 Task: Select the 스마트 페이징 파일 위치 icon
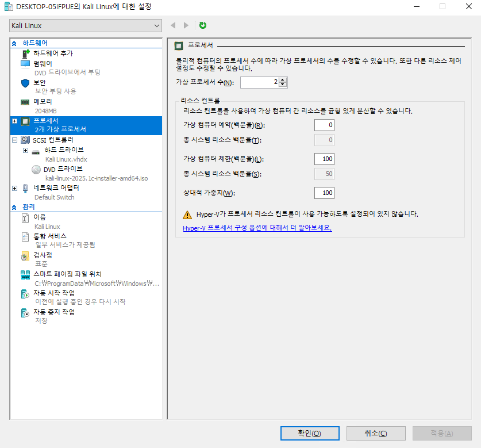pos(25,275)
